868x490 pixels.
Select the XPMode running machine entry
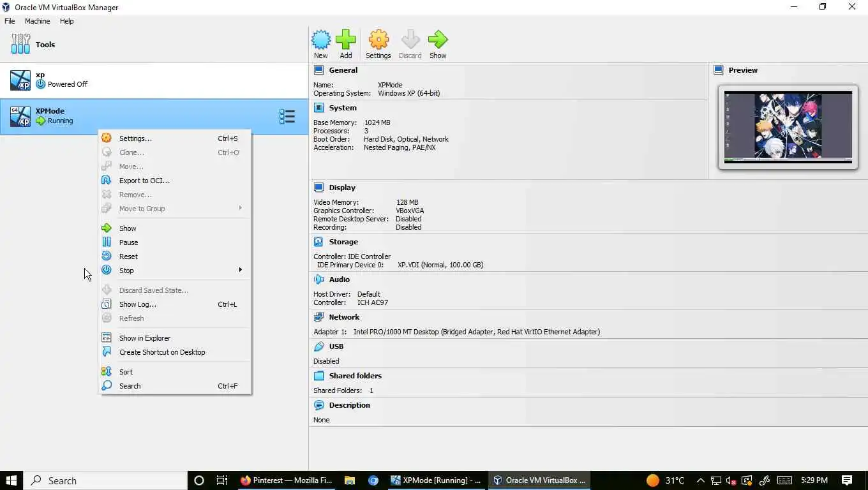154,116
